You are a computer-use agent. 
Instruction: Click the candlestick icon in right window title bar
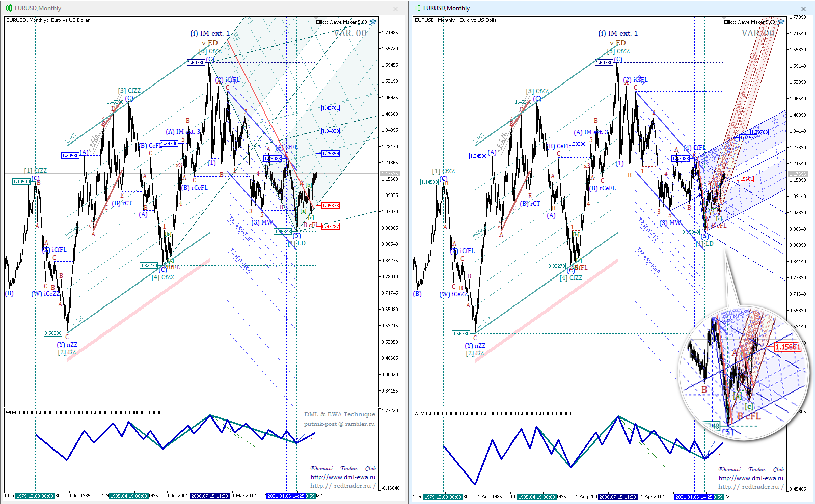click(x=417, y=8)
